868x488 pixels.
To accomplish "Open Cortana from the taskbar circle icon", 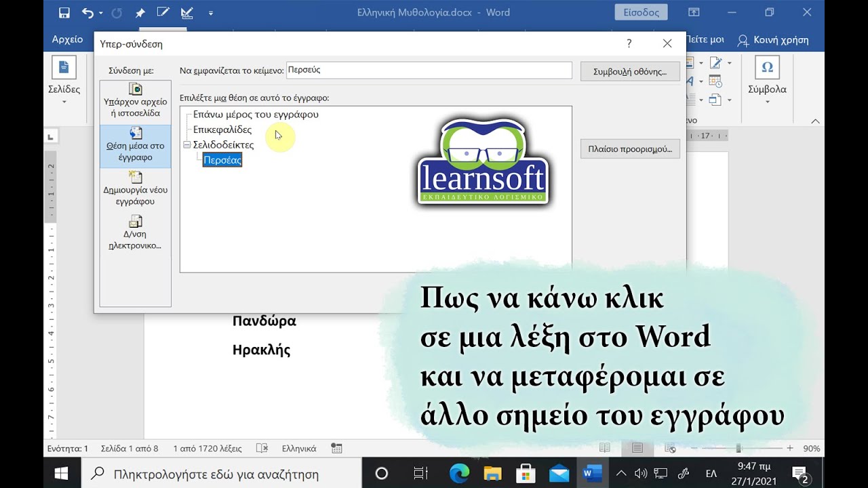I will [381, 473].
